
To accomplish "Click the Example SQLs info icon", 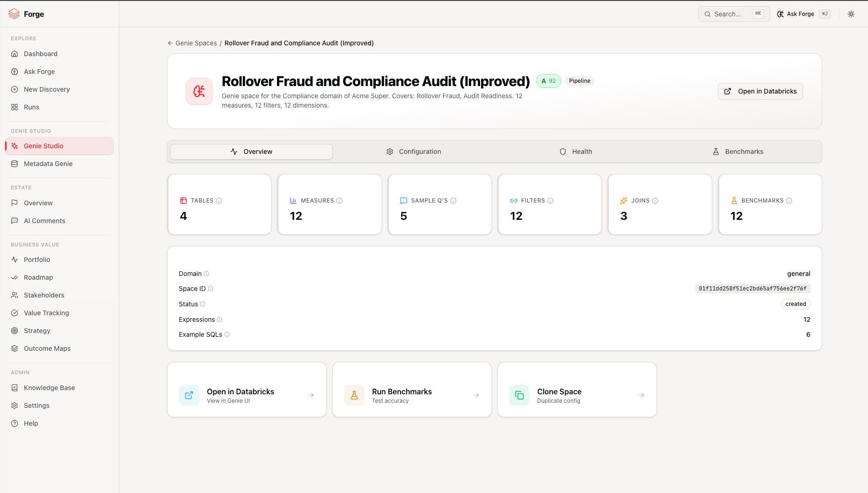I will (x=227, y=334).
